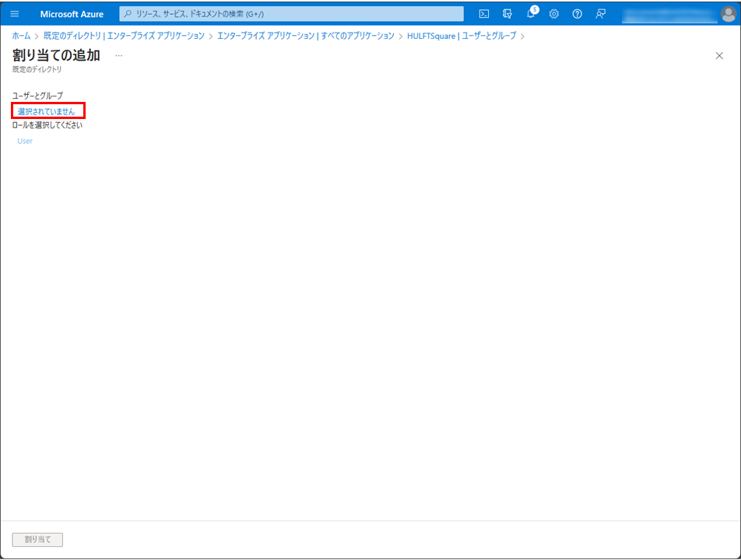Go to ホーム breadcrumb
741x560 pixels.
(21, 36)
